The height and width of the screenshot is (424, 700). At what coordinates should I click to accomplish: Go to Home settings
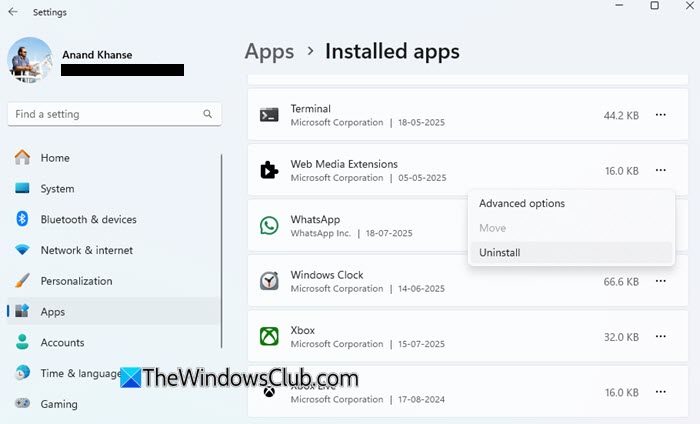[113, 158]
